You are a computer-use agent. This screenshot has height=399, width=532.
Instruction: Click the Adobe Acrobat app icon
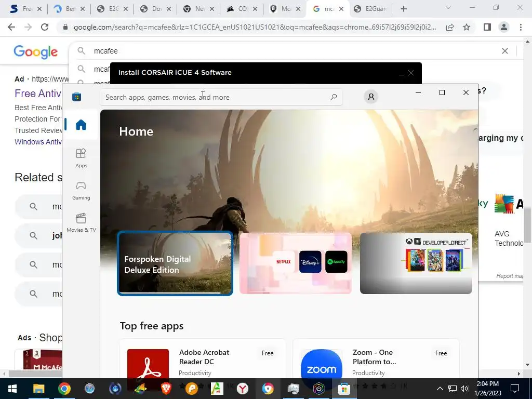coord(148,363)
